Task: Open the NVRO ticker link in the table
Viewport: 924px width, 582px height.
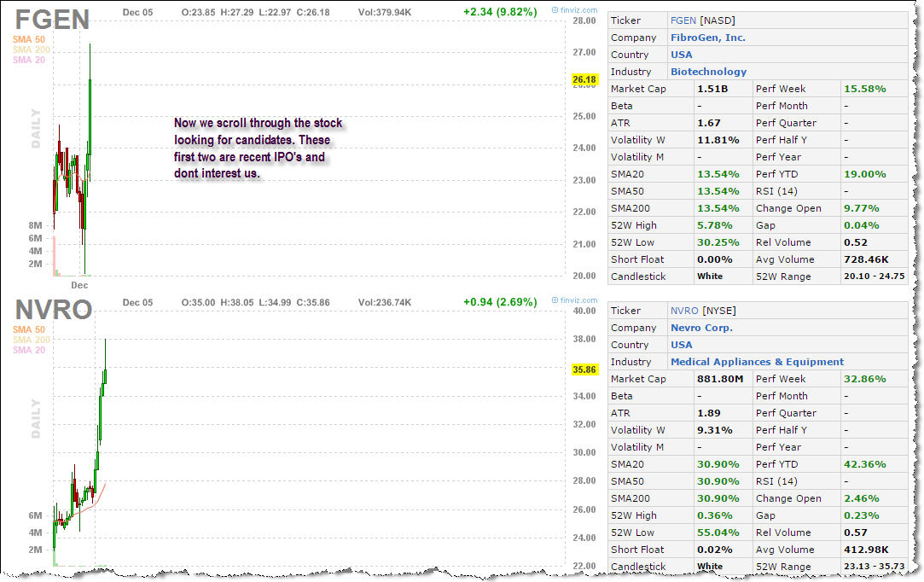Action: [x=684, y=311]
